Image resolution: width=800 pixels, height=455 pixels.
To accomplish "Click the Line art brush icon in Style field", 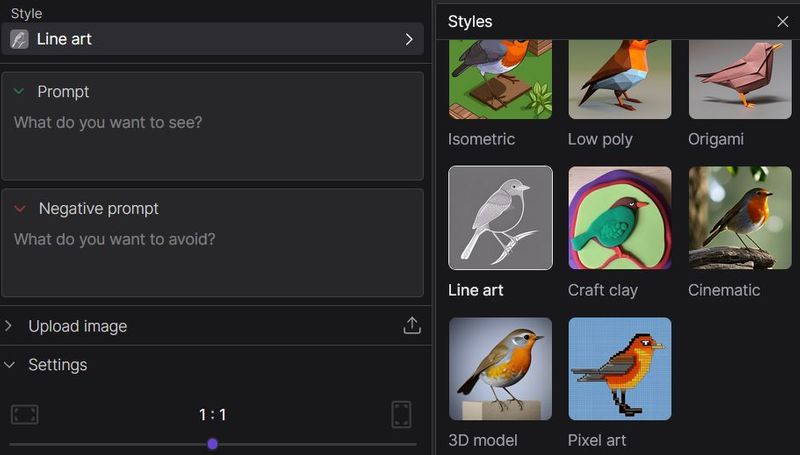I will (x=19, y=39).
